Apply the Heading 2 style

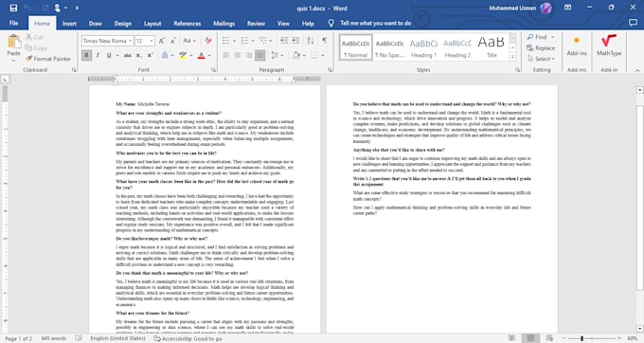point(457,47)
